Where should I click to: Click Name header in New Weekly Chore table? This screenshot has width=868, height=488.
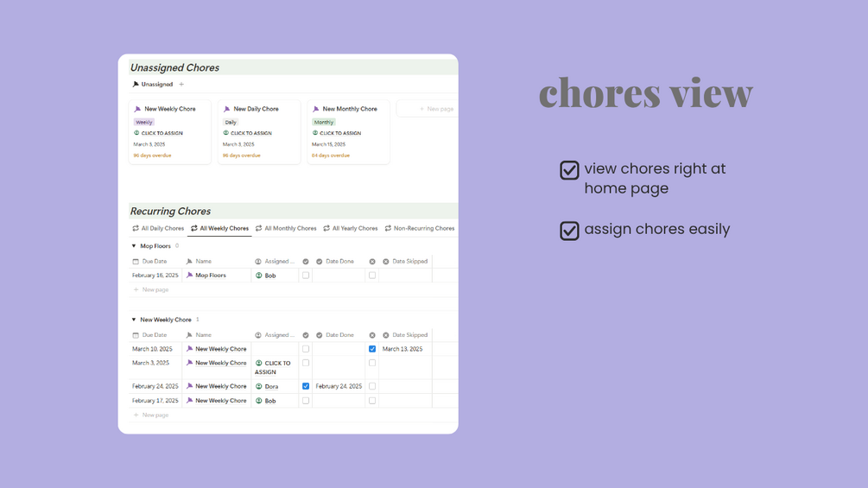(x=199, y=335)
